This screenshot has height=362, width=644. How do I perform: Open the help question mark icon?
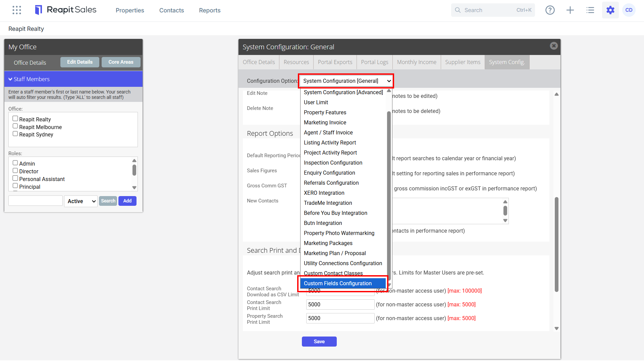click(x=550, y=10)
